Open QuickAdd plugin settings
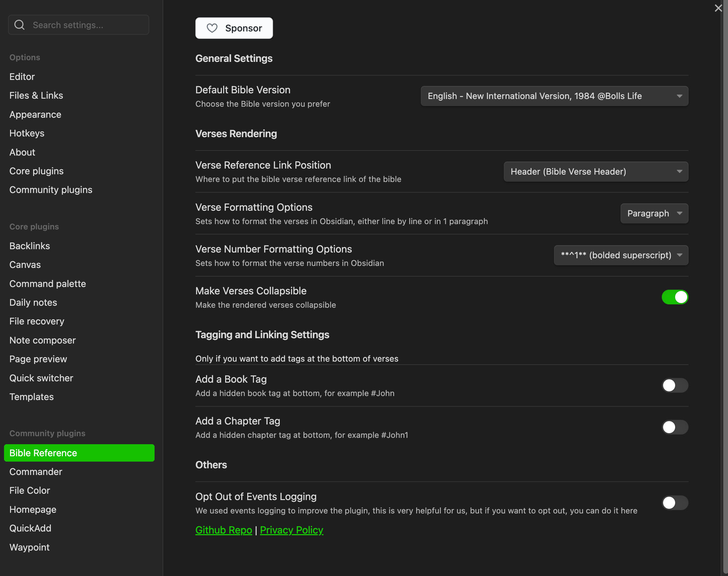The width and height of the screenshot is (728, 576). click(x=30, y=528)
